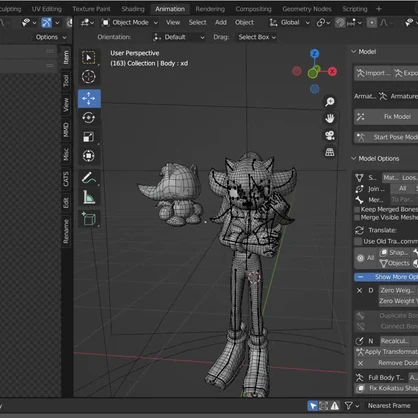Image resolution: width=418 pixels, height=418 pixels.
Task: Switch to Geometry Nodes workspace tab
Action: pos(307,9)
